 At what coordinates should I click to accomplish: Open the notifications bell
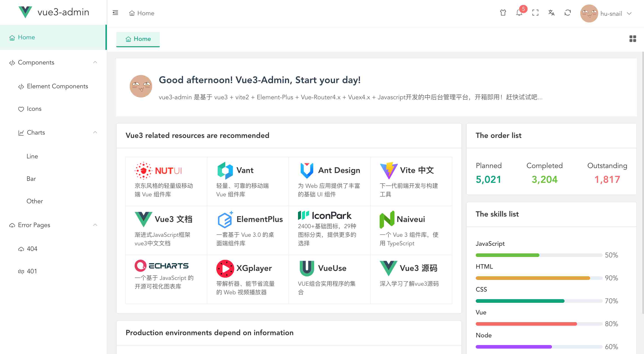click(x=519, y=13)
